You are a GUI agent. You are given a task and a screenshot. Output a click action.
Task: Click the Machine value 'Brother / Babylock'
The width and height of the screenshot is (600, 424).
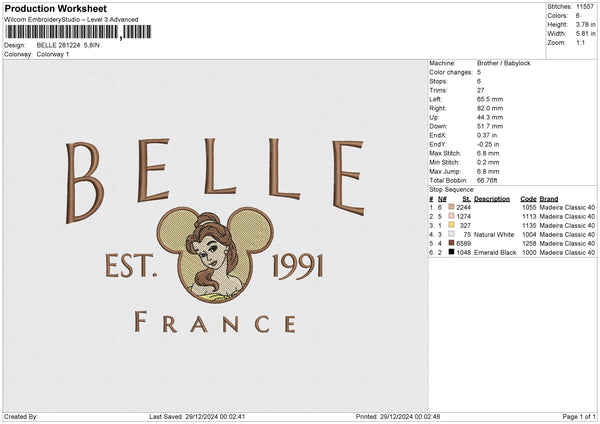point(504,63)
